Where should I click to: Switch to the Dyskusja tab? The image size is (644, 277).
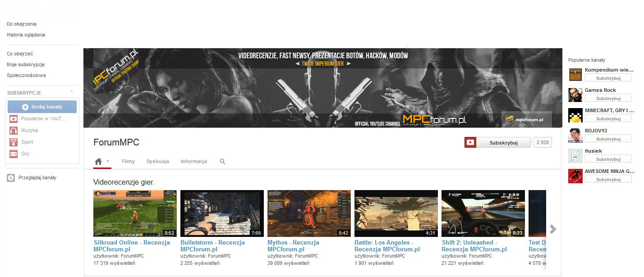(x=158, y=161)
